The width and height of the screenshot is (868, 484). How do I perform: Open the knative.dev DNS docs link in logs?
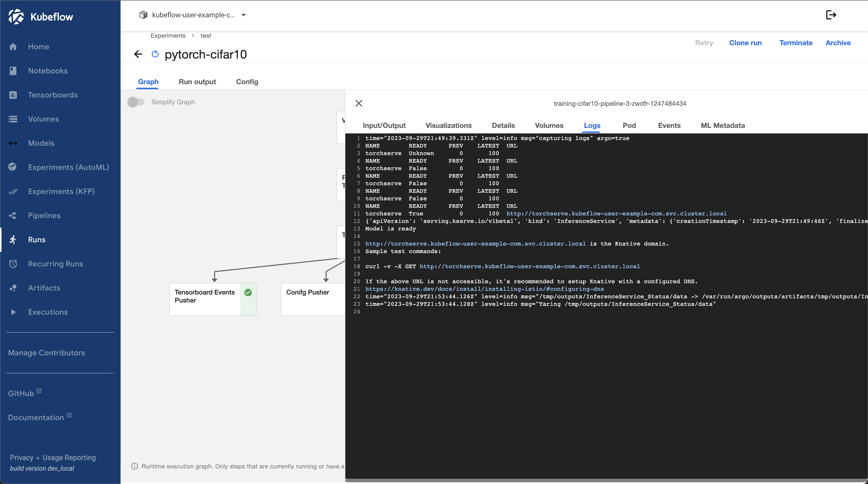point(484,289)
